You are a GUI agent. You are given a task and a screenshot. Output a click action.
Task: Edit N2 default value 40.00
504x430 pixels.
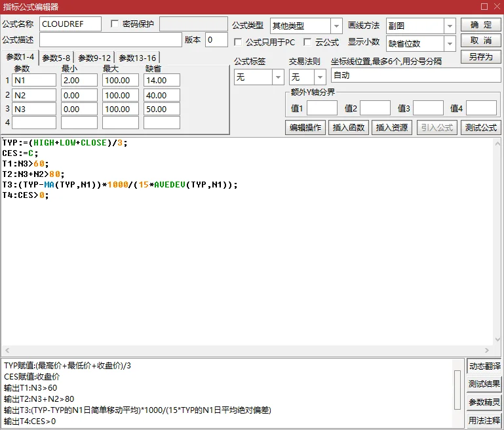(162, 96)
